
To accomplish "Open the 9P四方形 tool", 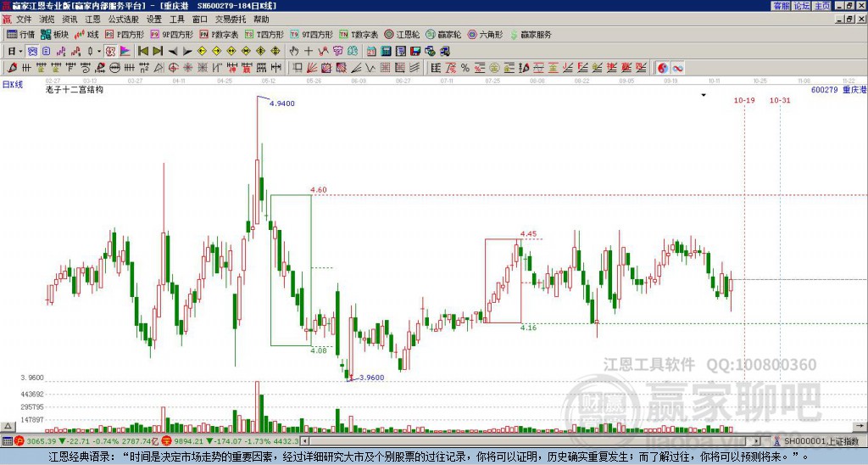I will 171,34.
